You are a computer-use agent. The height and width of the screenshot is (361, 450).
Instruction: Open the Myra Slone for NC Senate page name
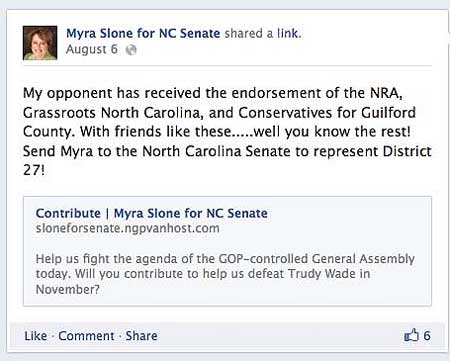pos(143,33)
